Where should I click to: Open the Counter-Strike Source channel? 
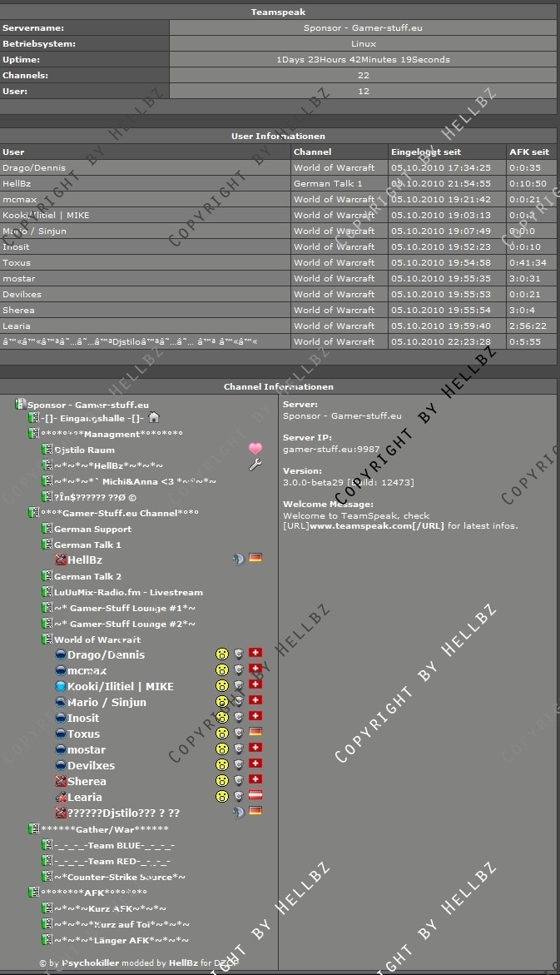coord(120,878)
